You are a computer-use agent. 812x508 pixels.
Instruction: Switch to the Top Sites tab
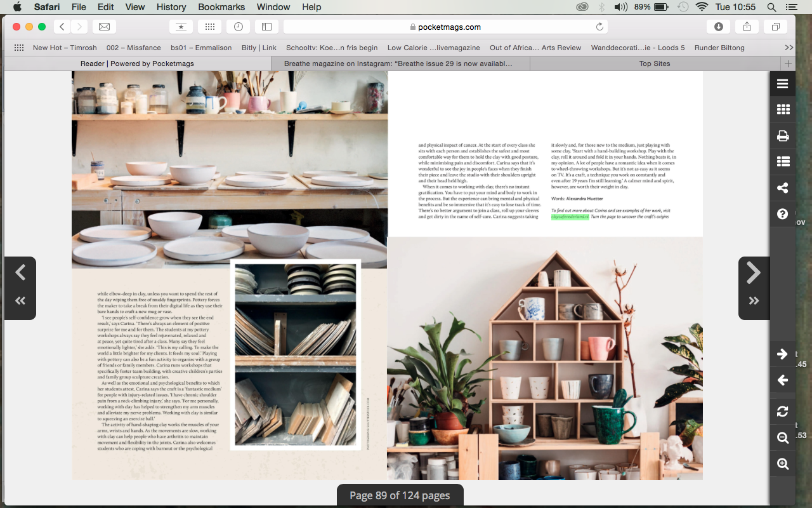coord(655,63)
